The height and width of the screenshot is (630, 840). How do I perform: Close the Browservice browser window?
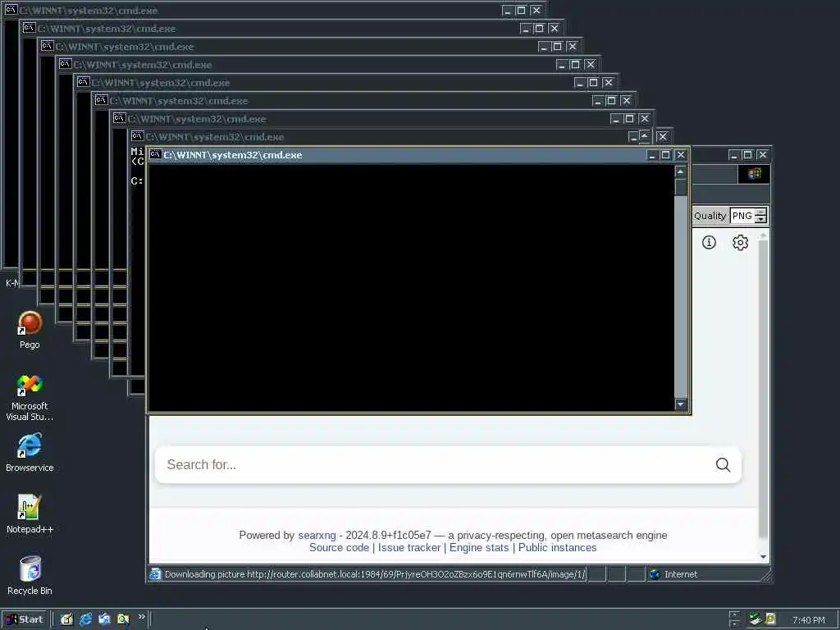coord(763,155)
